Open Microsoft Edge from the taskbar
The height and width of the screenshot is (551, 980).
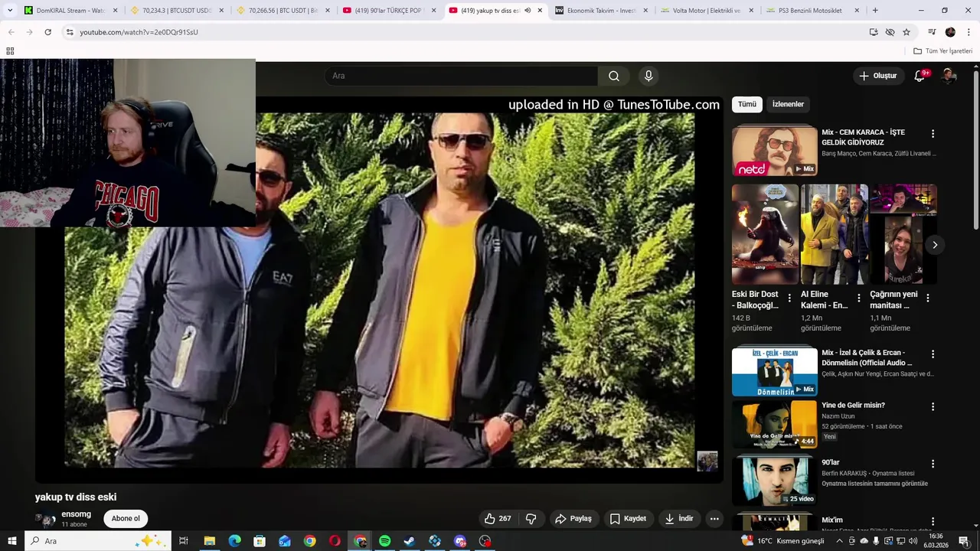[234, 541]
